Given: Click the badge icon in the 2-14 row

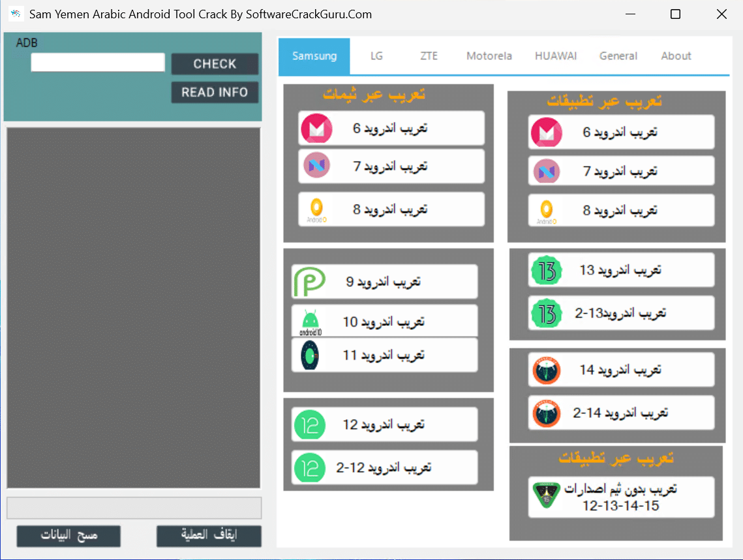Looking at the screenshot, I should click(x=547, y=413).
